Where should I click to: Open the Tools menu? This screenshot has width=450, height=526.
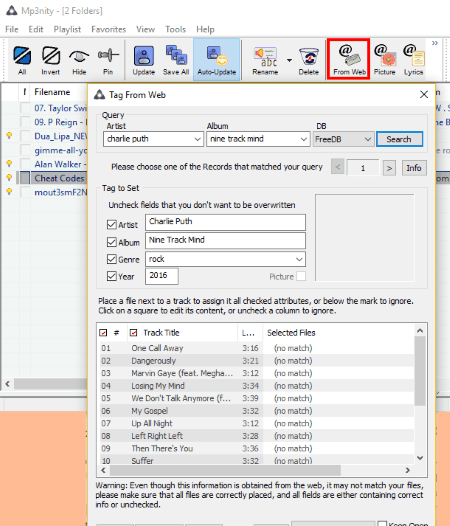tap(175, 30)
